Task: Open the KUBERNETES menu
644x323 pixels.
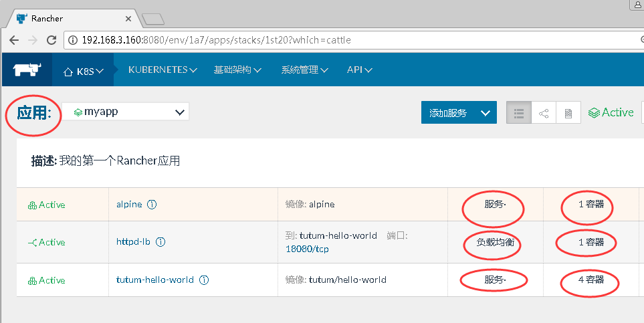Action: (163, 70)
